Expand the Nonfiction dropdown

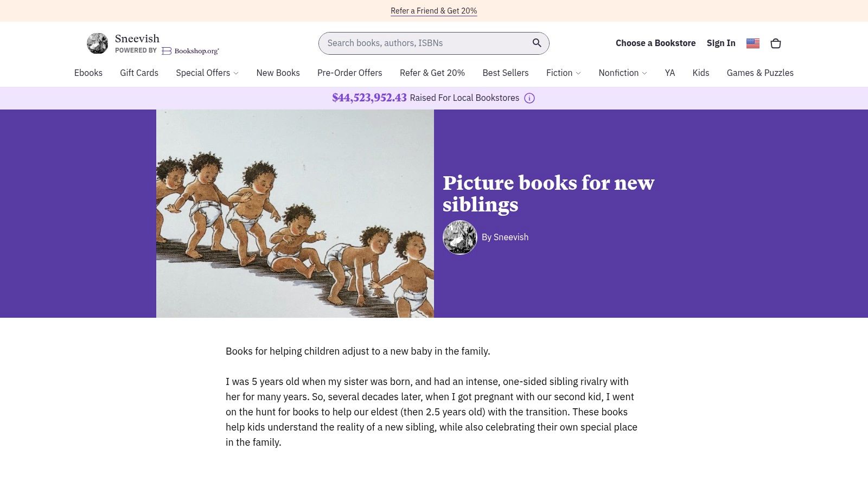[622, 73]
